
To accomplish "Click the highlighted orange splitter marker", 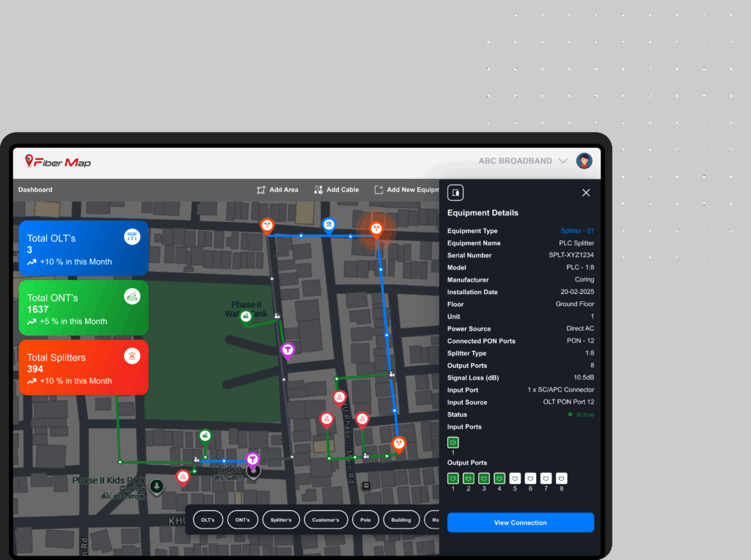I will [x=376, y=229].
